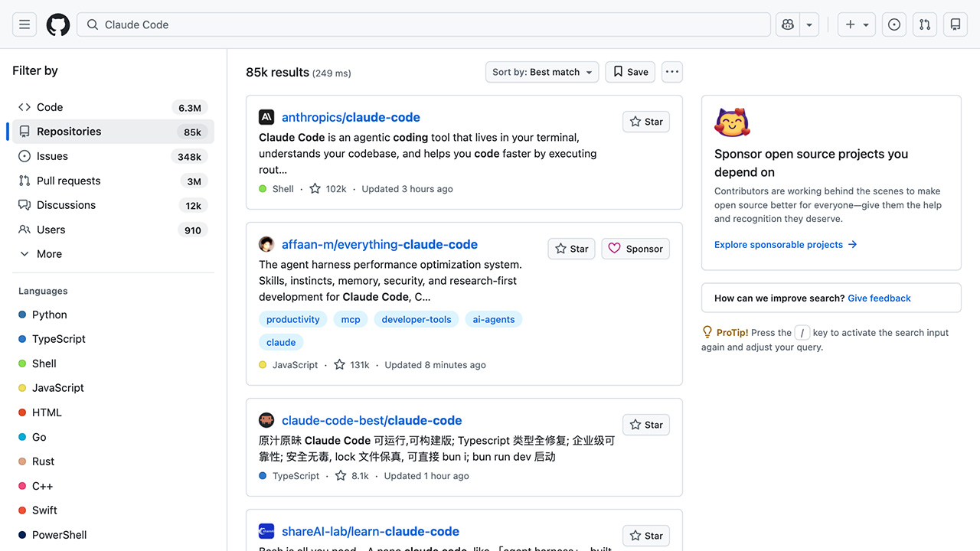Open the issues icon in header
980x551 pixels.
pos(894,24)
